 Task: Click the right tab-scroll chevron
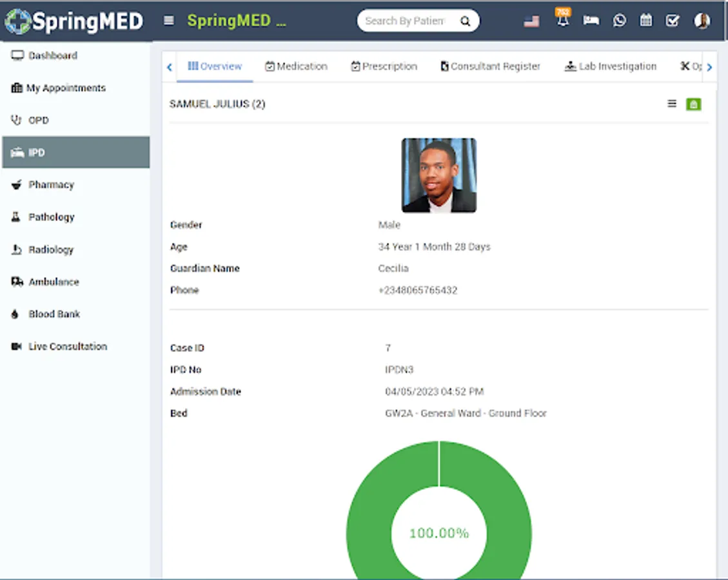point(709,67)
